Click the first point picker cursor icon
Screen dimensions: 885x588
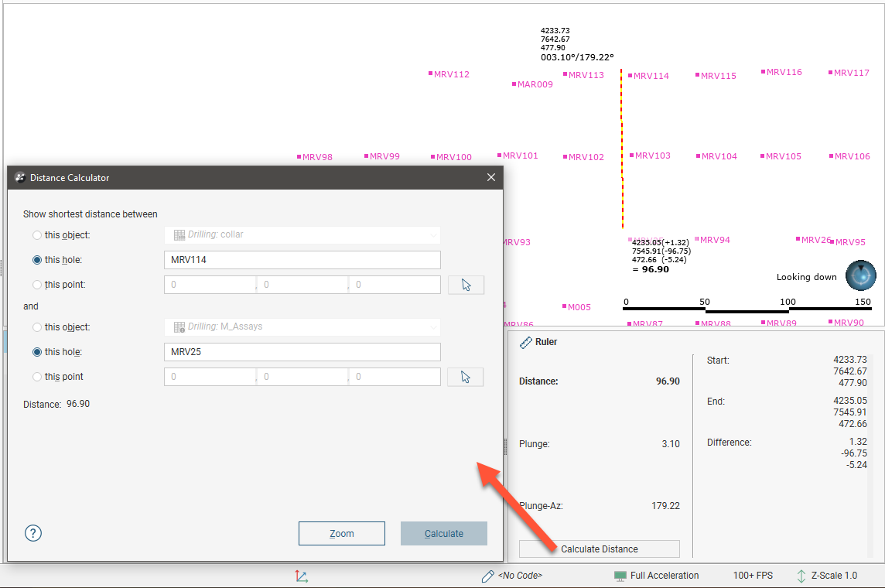[466, 285]
